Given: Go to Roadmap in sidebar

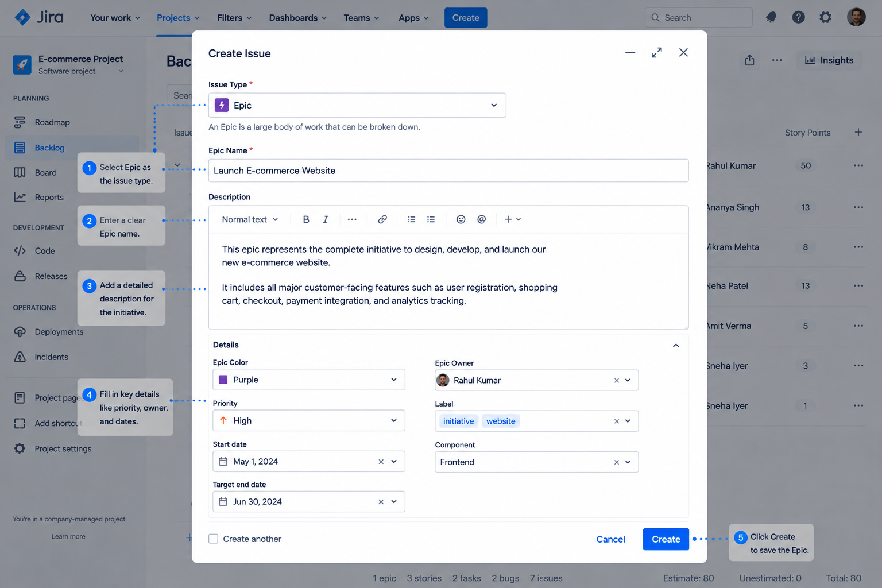Looking at the screenshot, I should click(x=52, y=122).
